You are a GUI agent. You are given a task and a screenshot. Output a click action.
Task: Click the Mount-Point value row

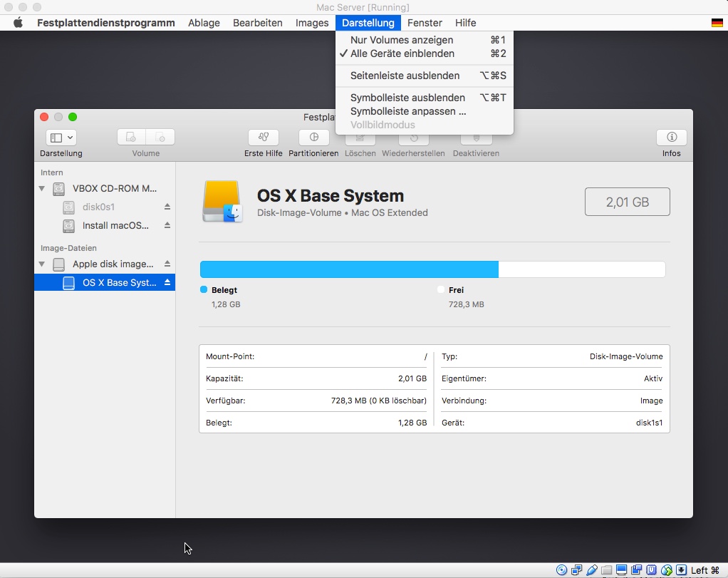[x=316, y=356]
